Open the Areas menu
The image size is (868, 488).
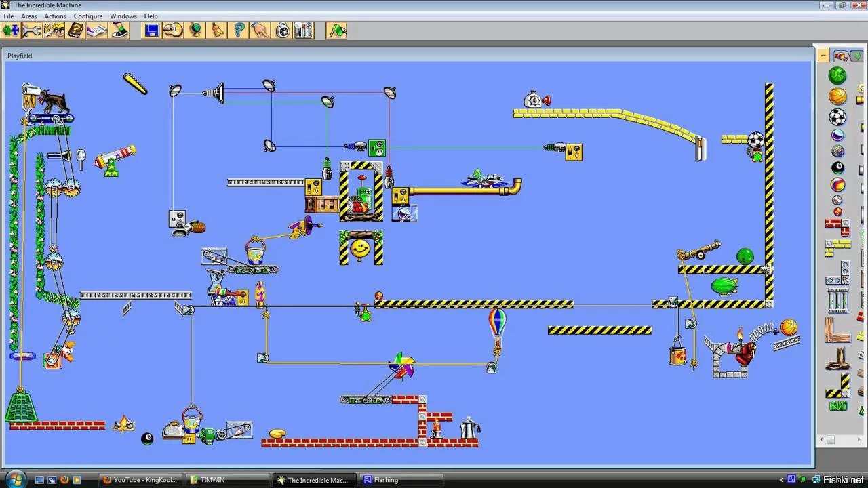(29, 16)
